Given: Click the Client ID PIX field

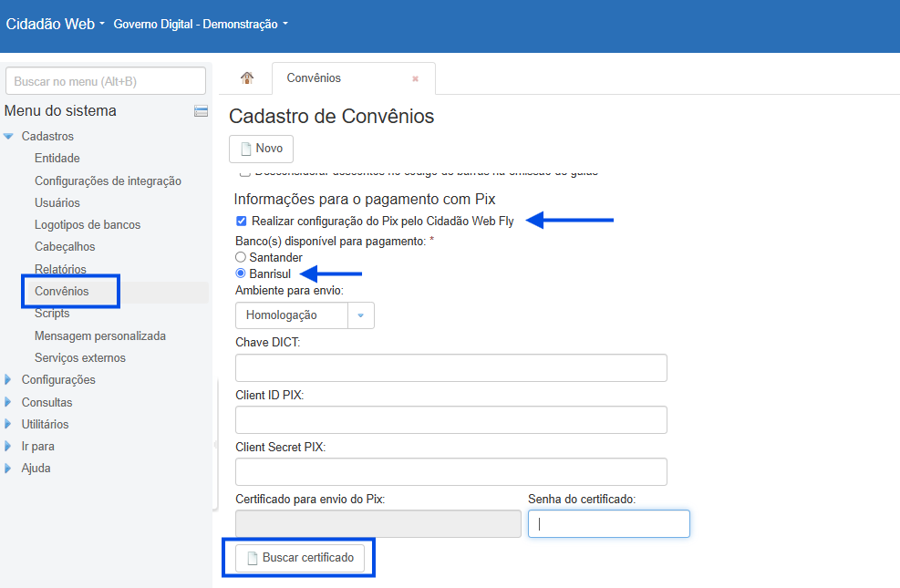Looking at the screenshot, I should (451, 420).
